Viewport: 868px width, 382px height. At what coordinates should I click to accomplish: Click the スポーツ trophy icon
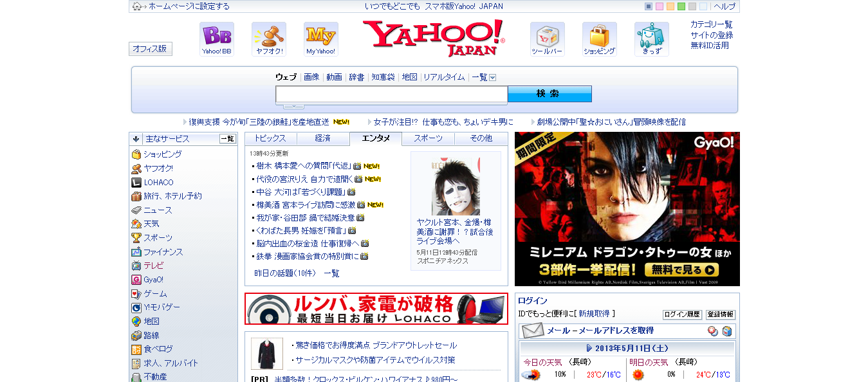click(x=136, y=238)
